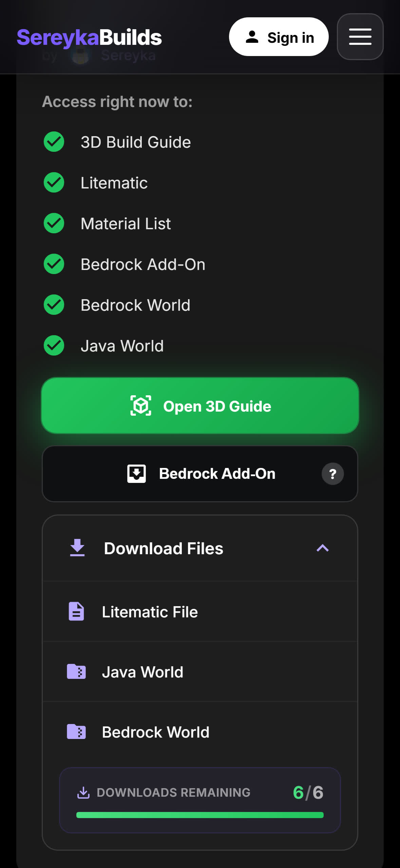Click the download arrow icon beside Download Files

77,548
